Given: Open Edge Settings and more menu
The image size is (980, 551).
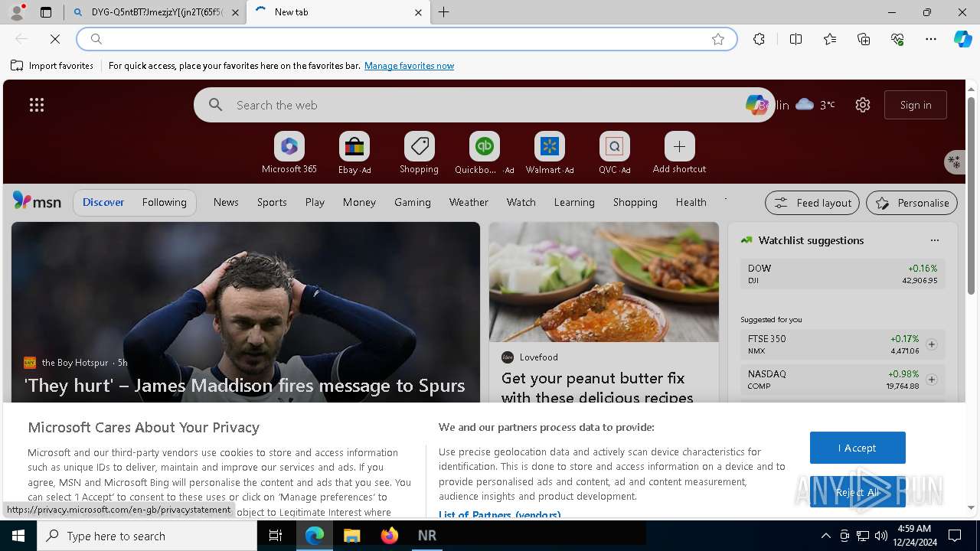Looking at the screenshot, I should [x=931, y=39].
